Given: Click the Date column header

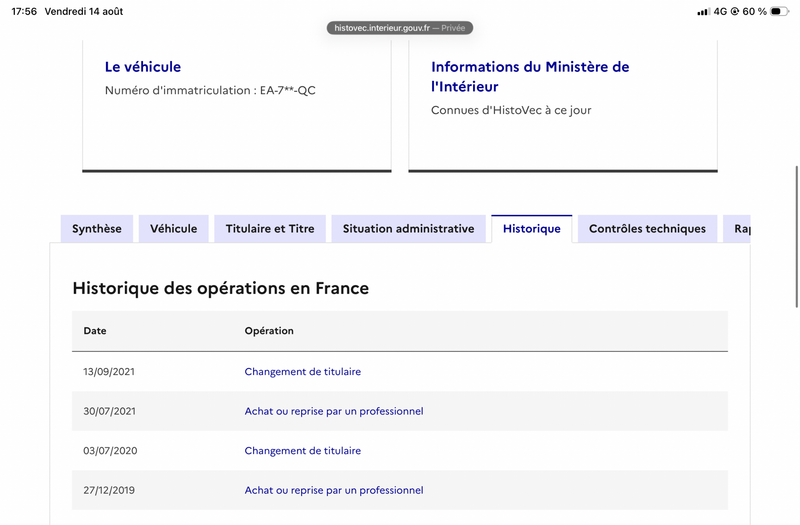Looking at the screenshot, I should pyautogui.click(x=95, y=331).
